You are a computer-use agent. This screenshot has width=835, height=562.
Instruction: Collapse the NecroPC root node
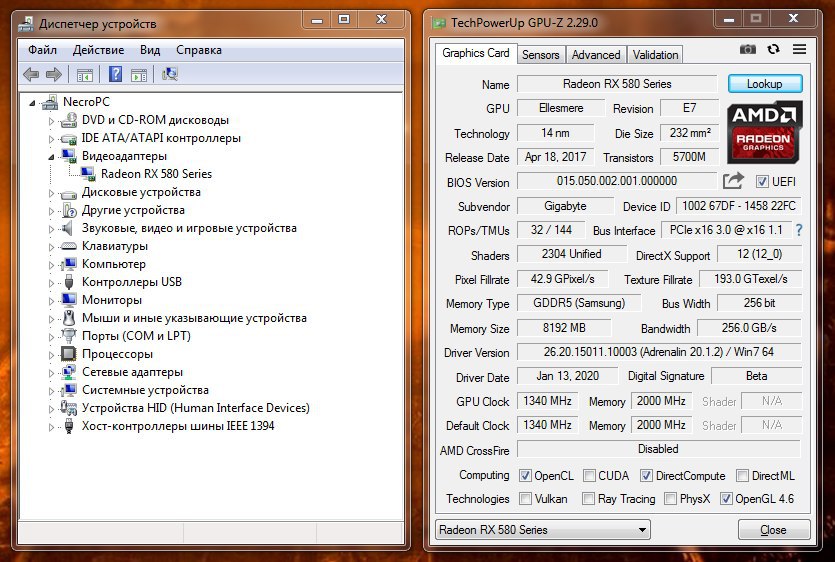(x=32, y=103)
